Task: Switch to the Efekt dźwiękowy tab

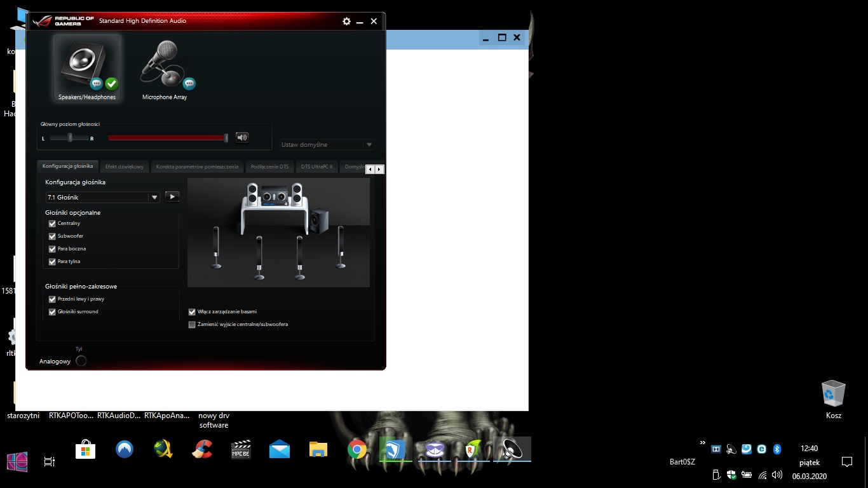Action: pyautogui.click(x=125, y=166)
